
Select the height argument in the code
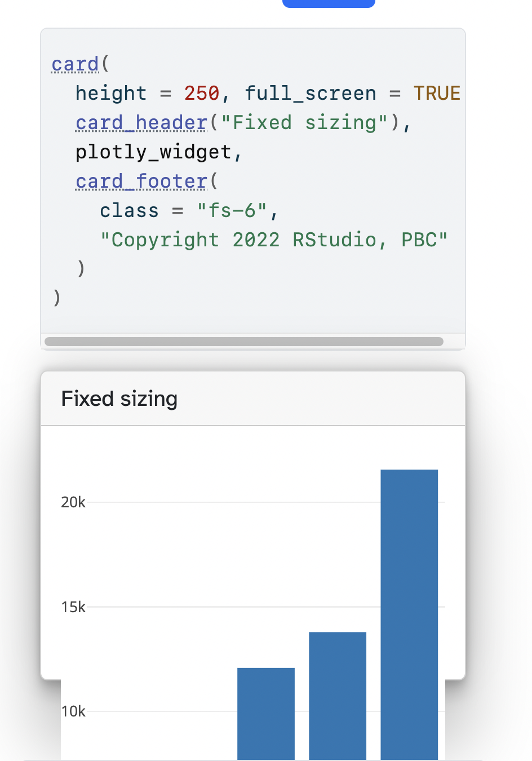(x=110, y=93)
